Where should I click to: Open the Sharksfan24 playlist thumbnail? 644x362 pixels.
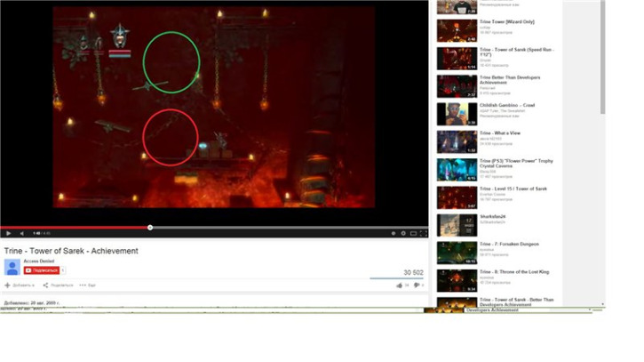(457, 225)
